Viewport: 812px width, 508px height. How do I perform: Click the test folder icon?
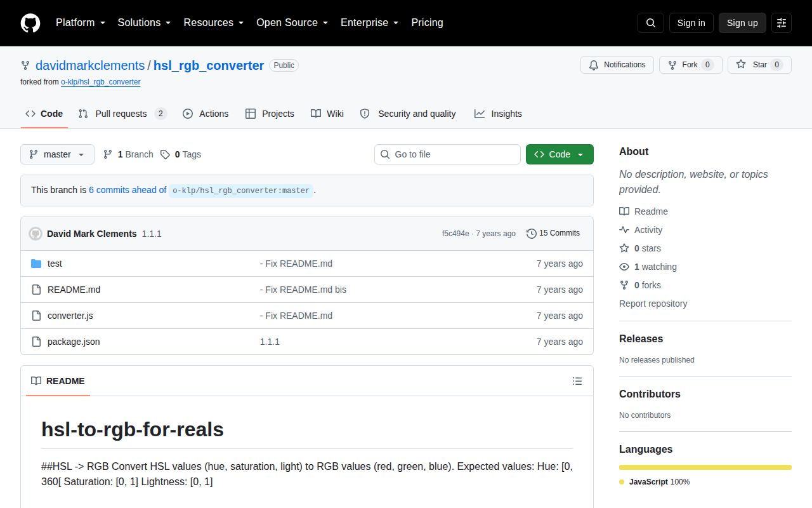(36, 264)
